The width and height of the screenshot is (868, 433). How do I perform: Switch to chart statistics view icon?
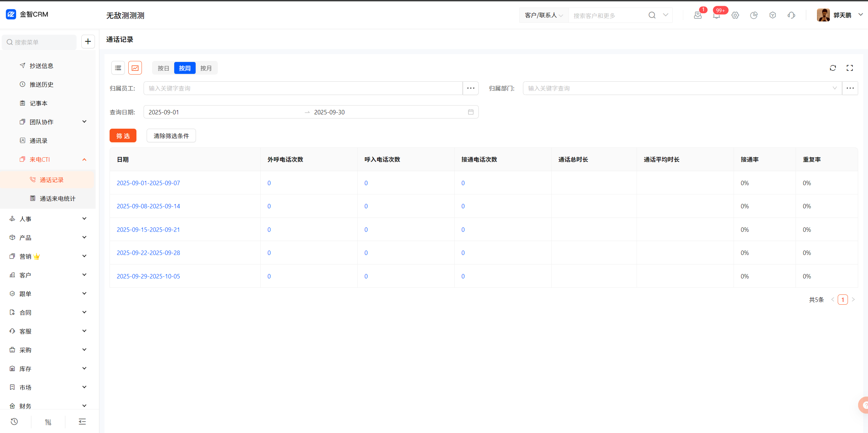coord(135,68)
